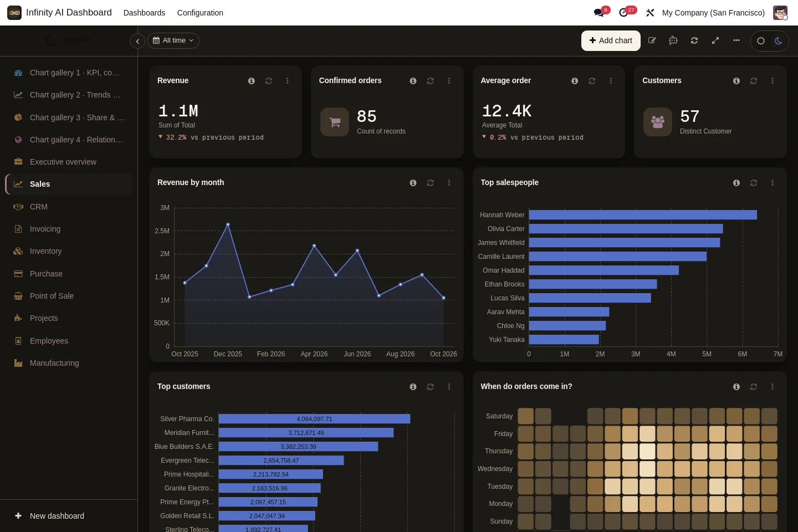This screenshot has width=798, height=532.
Task: Open the Revenue card kebab menu
Action: pyautogui.click(x=288, y=81)
